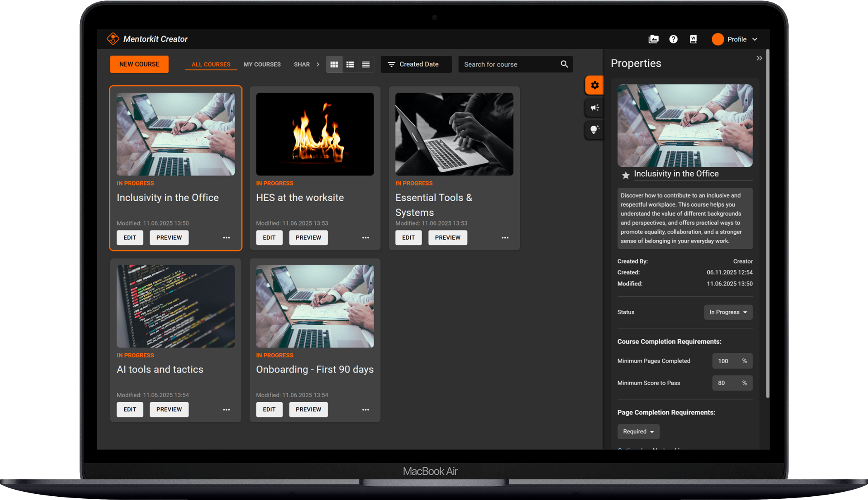Select the All Courses tab

pos(211,64)
